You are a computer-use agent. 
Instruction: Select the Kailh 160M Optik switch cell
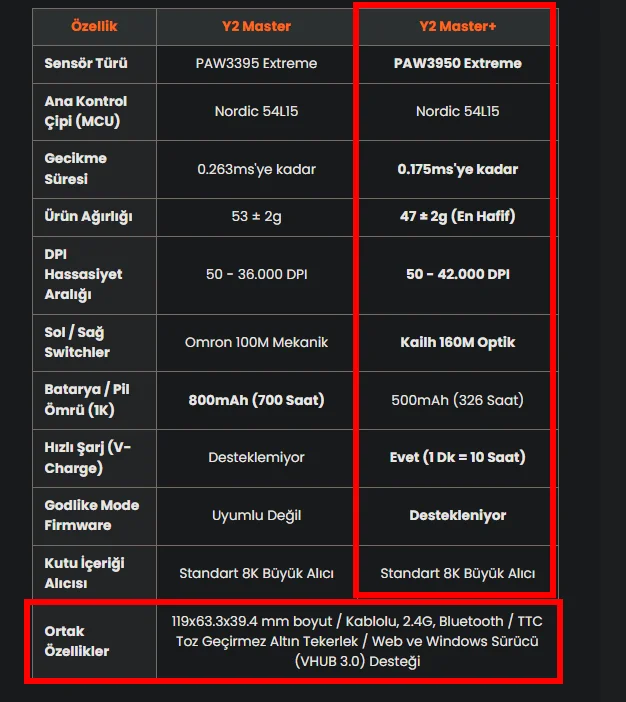pyautogui.click(x=457, y=342)
